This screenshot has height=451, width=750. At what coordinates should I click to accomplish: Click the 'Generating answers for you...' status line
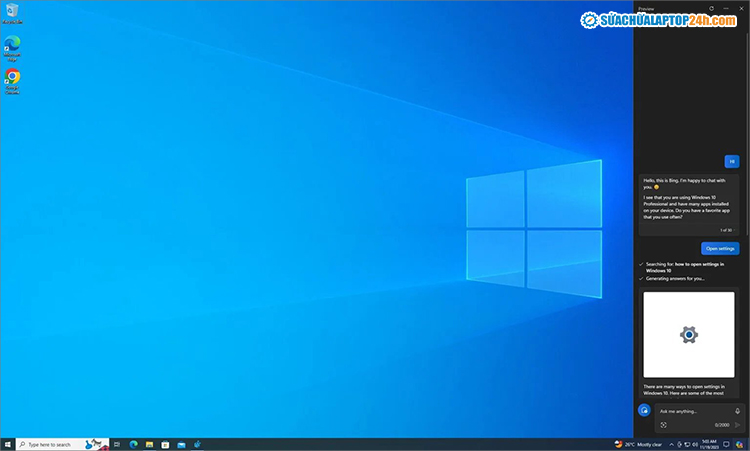click(675, 278)
